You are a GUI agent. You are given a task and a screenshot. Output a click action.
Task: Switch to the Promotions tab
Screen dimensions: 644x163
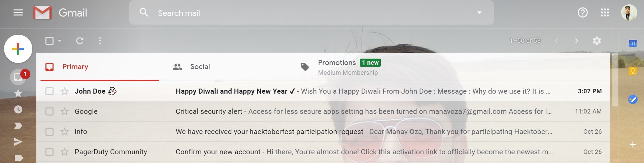click(x=337, y=63)
